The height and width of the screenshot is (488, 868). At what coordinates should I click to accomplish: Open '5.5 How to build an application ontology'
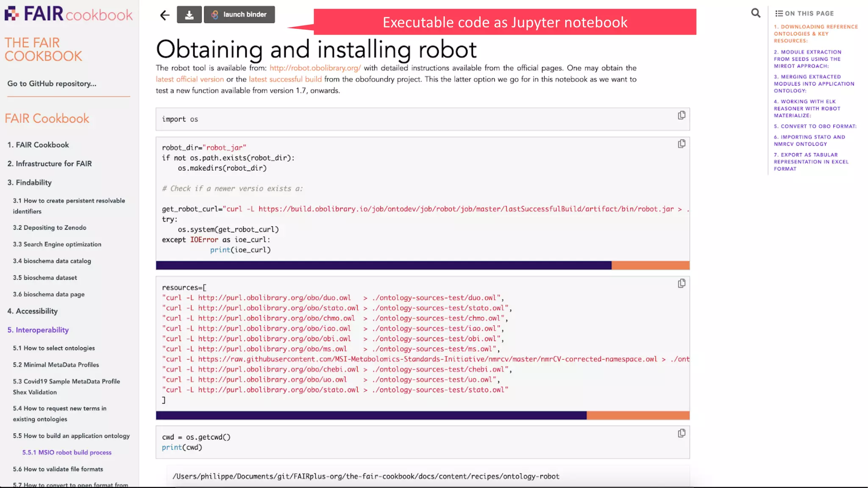71,436
